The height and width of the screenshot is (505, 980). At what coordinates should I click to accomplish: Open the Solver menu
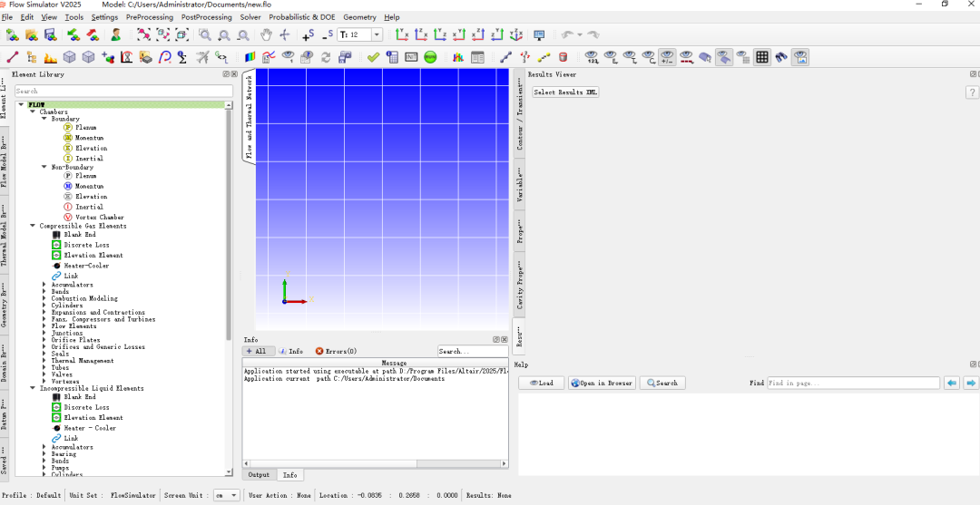250,17
